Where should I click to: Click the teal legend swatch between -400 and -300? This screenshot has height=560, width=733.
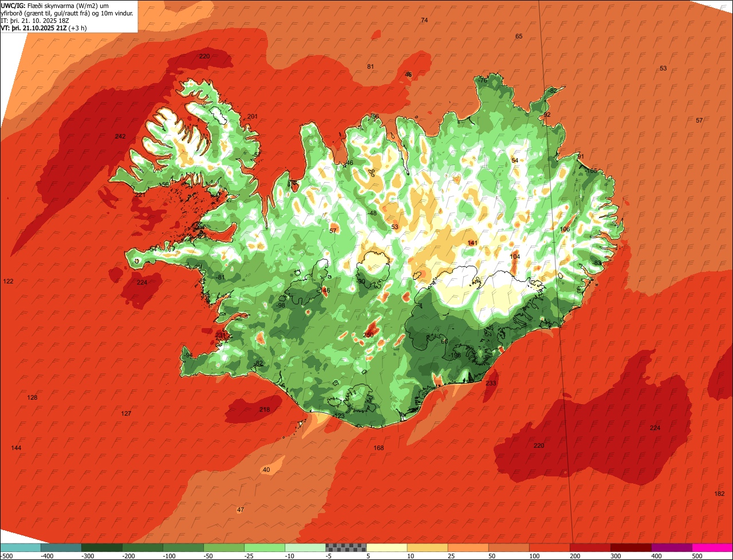61,547
